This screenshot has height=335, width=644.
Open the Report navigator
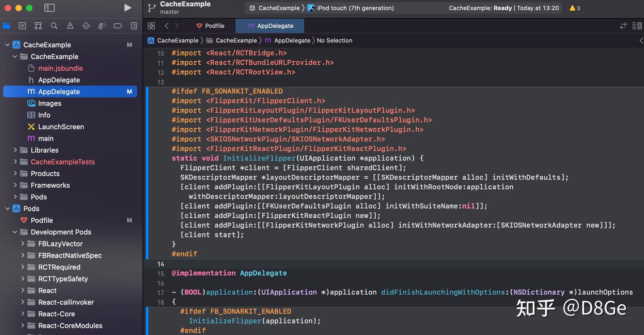134,25
